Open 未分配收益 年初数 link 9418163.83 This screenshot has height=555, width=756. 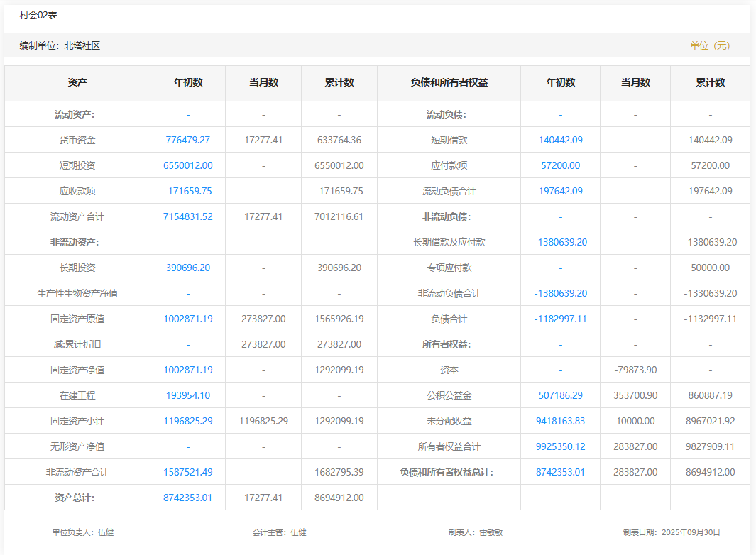(x=560, y=421)
